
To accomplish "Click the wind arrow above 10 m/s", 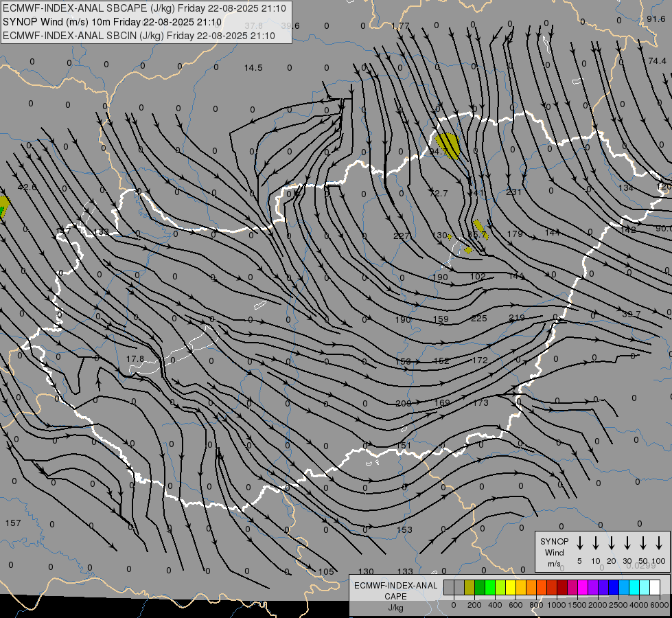I will click(596, 542).
